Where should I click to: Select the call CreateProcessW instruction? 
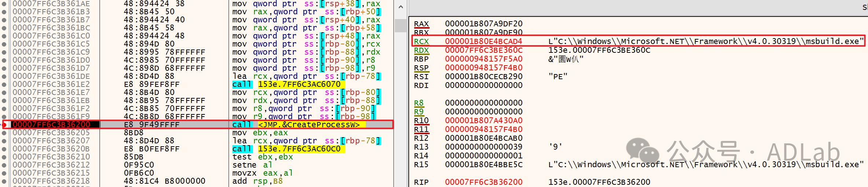point(298,125)
